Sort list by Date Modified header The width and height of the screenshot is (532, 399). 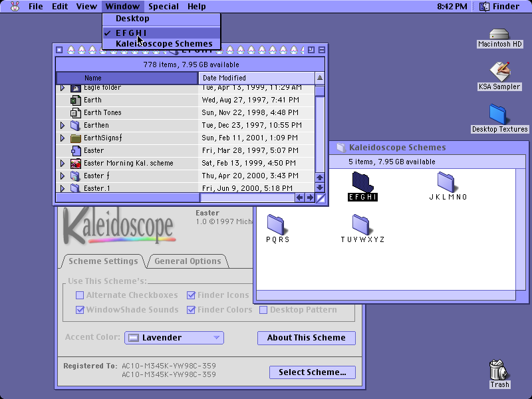click(257, 78)
